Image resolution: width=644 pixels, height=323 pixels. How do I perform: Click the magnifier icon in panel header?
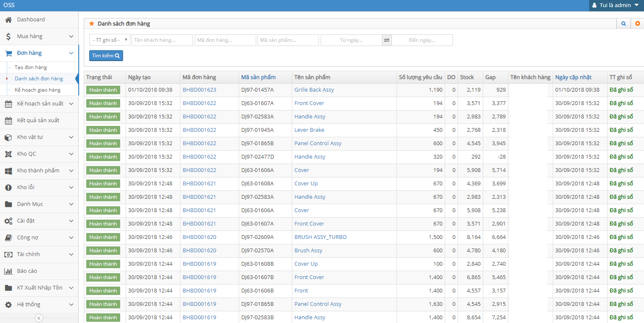623,23
